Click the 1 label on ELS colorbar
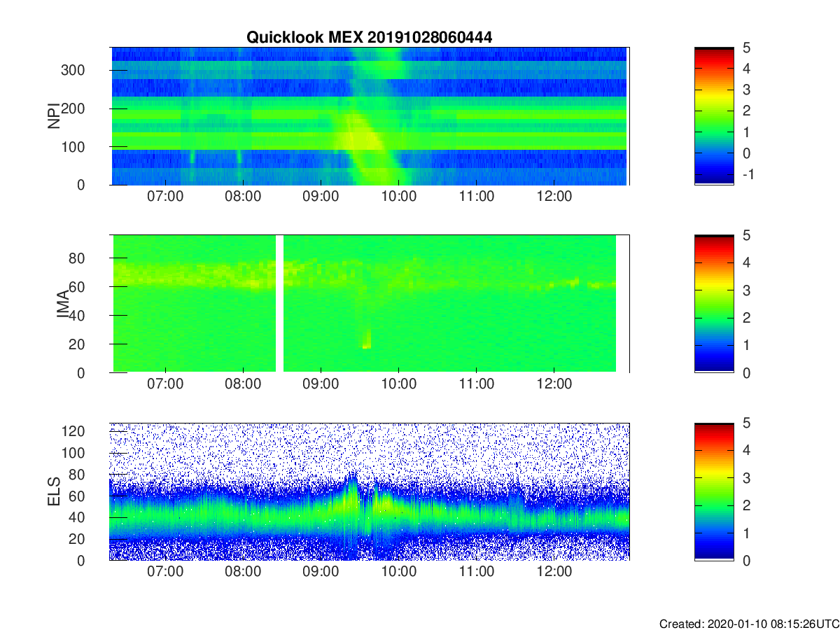Viewport: 840px width, 630px height. [745, 533]
